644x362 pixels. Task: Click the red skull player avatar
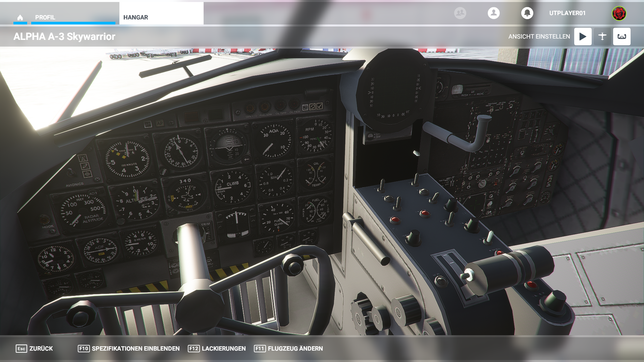pyautogui.click(x=619, y=13)
